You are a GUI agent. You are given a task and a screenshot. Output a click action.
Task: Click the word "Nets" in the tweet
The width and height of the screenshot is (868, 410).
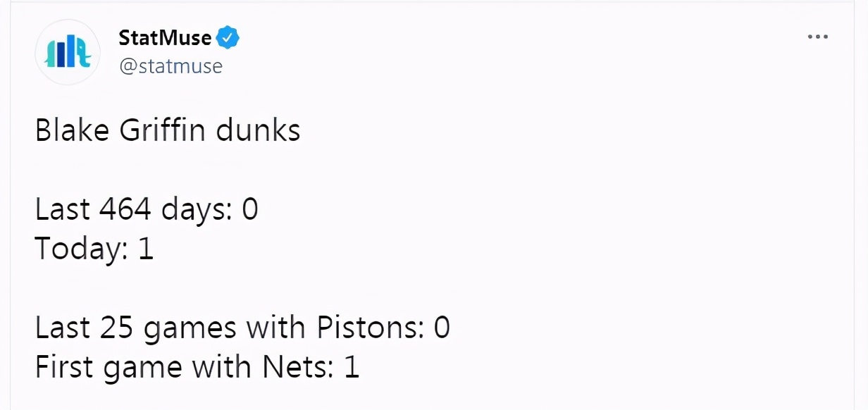click(x=296, y=367)
